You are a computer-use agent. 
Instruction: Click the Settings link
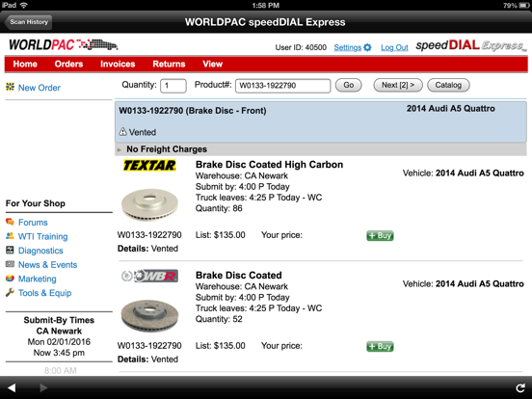(347, 47)
